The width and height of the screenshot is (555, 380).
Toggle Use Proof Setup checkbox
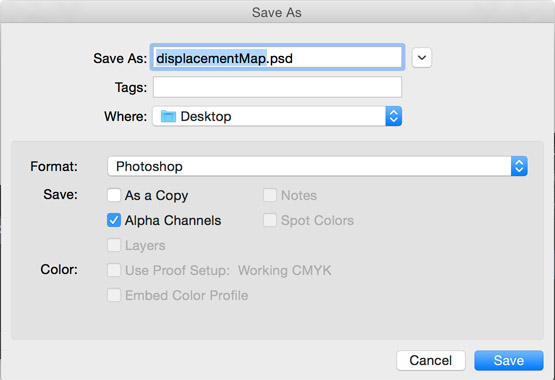(x=114, y=270)
